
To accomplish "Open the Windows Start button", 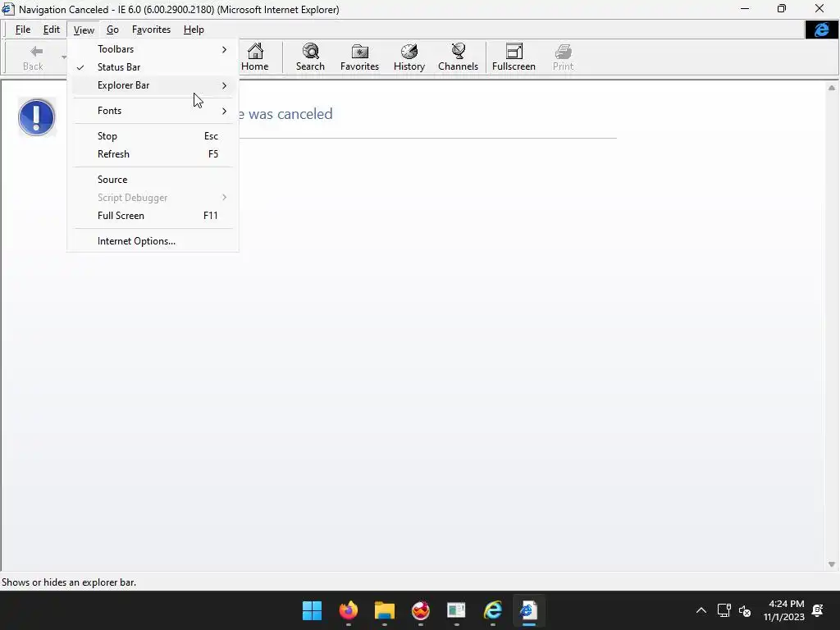I will click(x=312, y=610).
